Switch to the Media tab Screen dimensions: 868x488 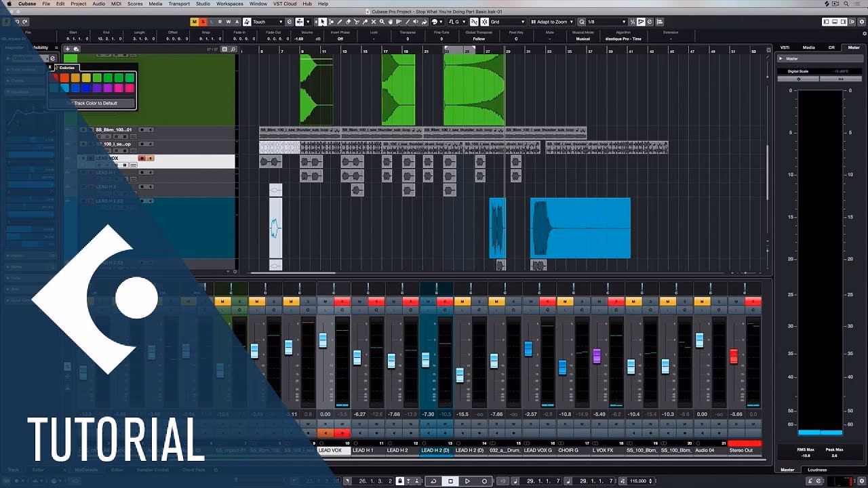click(808, 47)
